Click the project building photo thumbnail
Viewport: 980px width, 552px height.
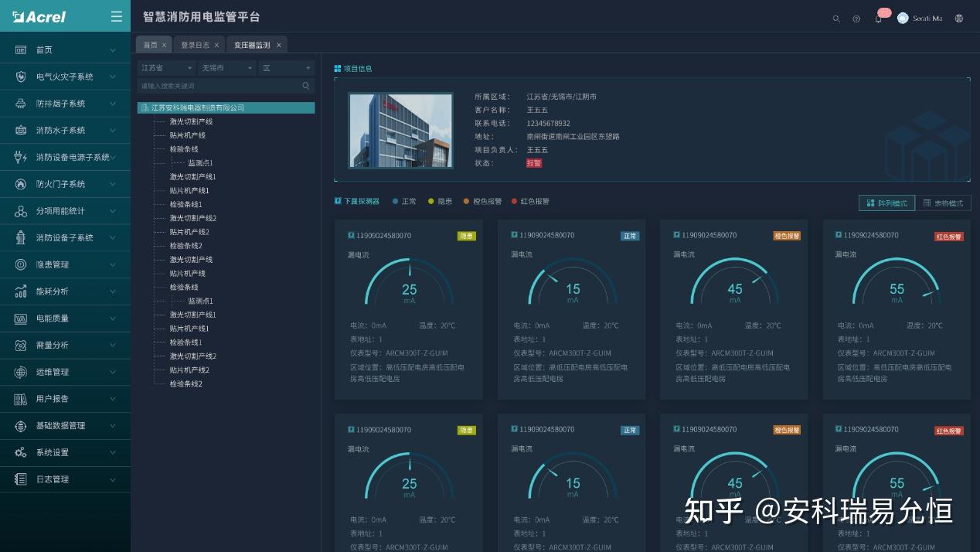(400, 130)
